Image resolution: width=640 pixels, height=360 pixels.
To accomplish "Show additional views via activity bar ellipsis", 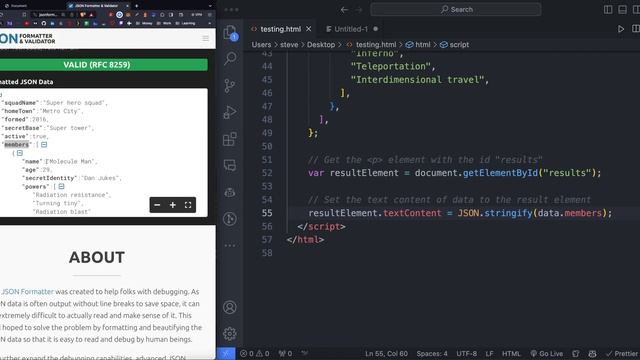I will pyautogui.click(x=230, y=245).
